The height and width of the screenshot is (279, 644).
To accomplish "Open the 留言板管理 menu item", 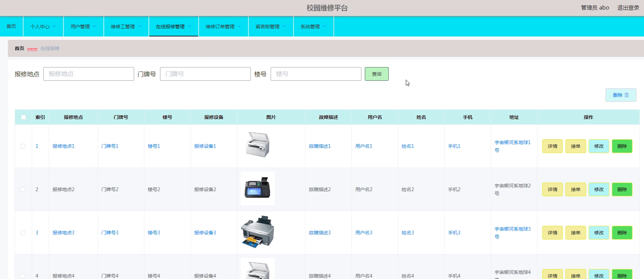I will point(270,26).
